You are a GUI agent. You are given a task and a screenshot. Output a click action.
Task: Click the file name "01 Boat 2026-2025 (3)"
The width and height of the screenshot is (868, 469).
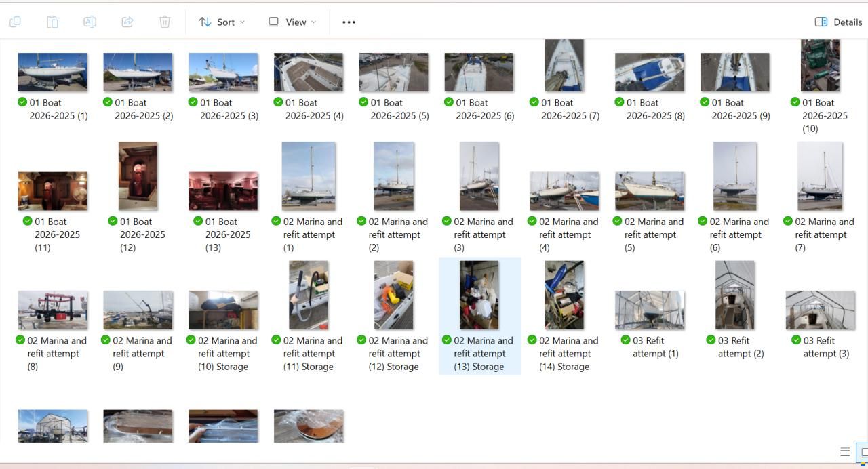(229, 109)
